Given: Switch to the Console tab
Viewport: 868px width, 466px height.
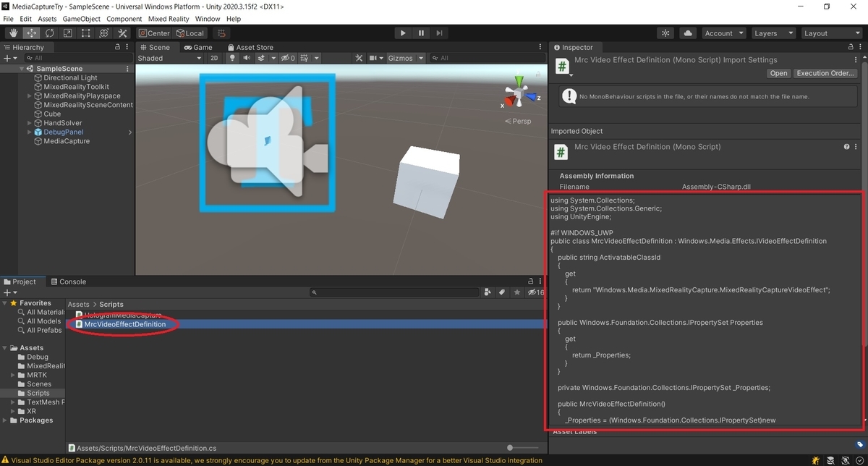Looking at the screenshot, I should [67, 281].
